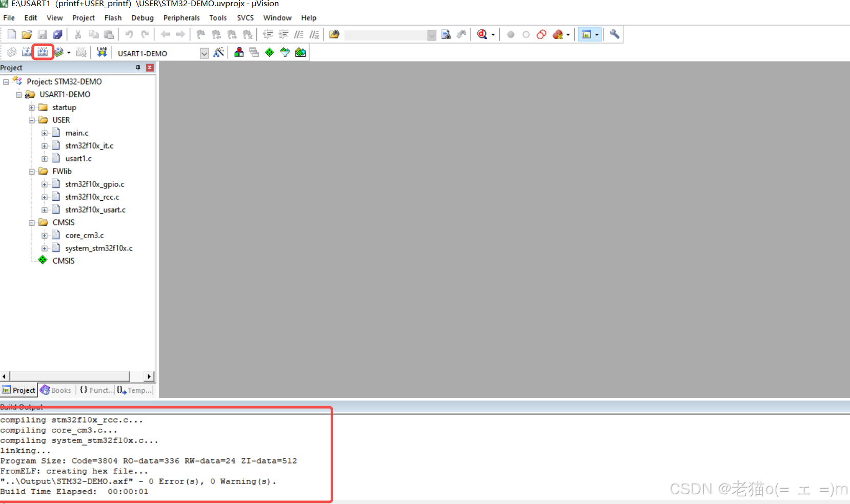This screenshot has width=850, height=504.
Task: Open the Peripherals menu
Action: click(x=181, y=18)
